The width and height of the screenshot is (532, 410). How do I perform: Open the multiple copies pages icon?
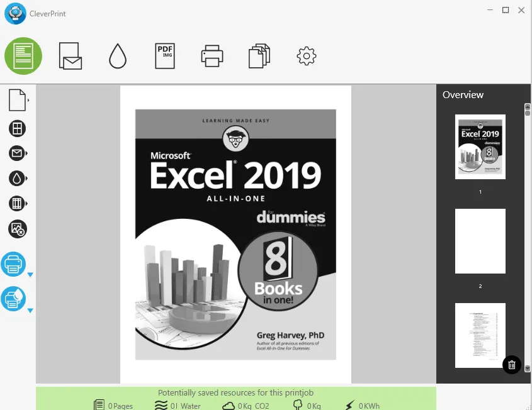point(259,56)
